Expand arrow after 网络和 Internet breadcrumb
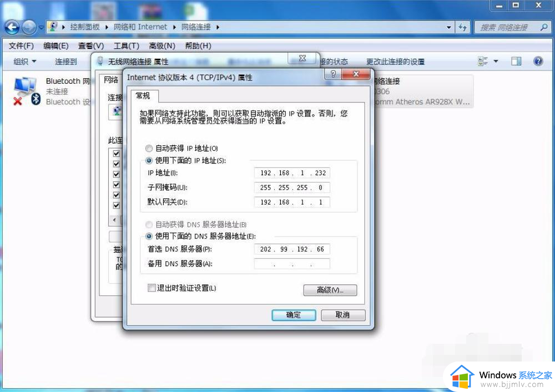Image resolution: width=555 pixels, height=392 pixels. (174, 27)
